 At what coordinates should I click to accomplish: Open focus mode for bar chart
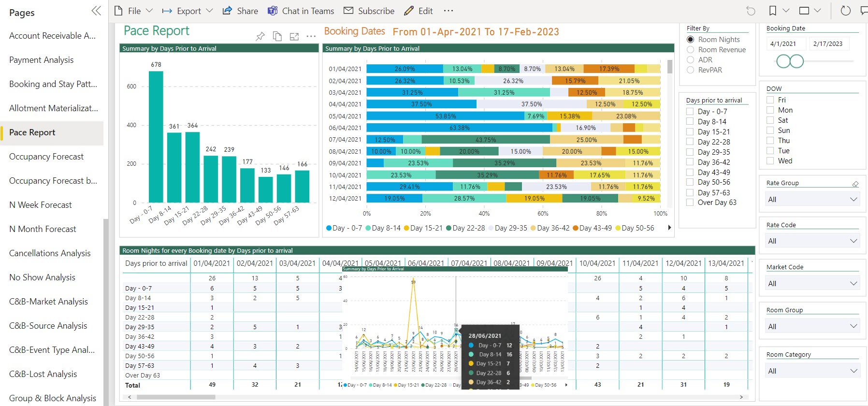(x=294, y=36)
